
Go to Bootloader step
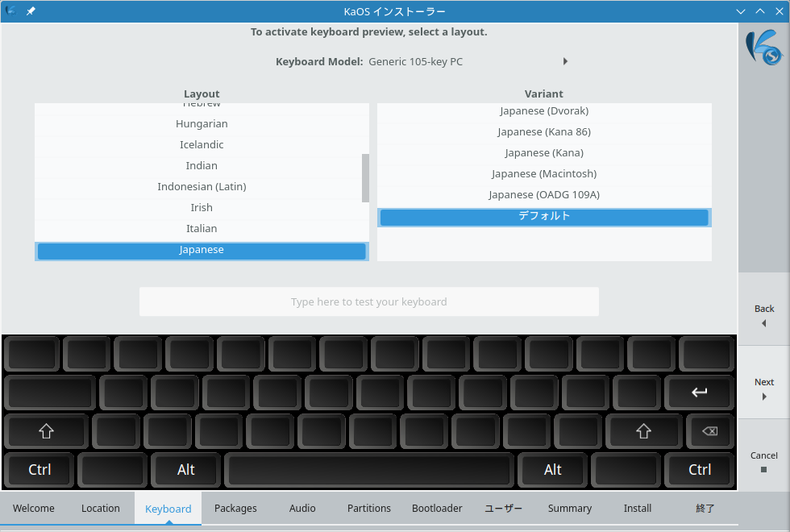437,509
